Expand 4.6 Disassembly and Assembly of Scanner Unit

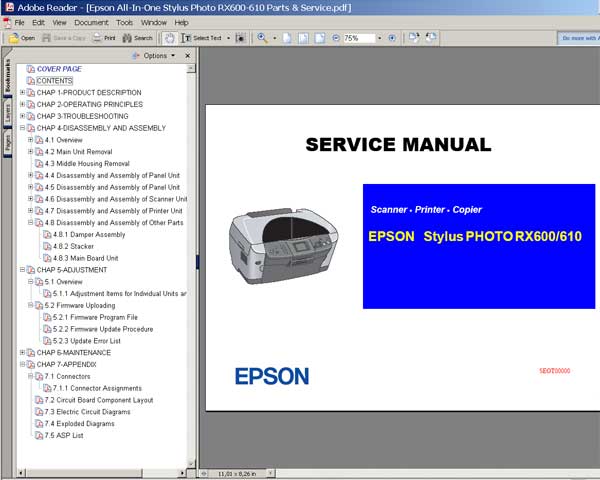click(30, 199)
